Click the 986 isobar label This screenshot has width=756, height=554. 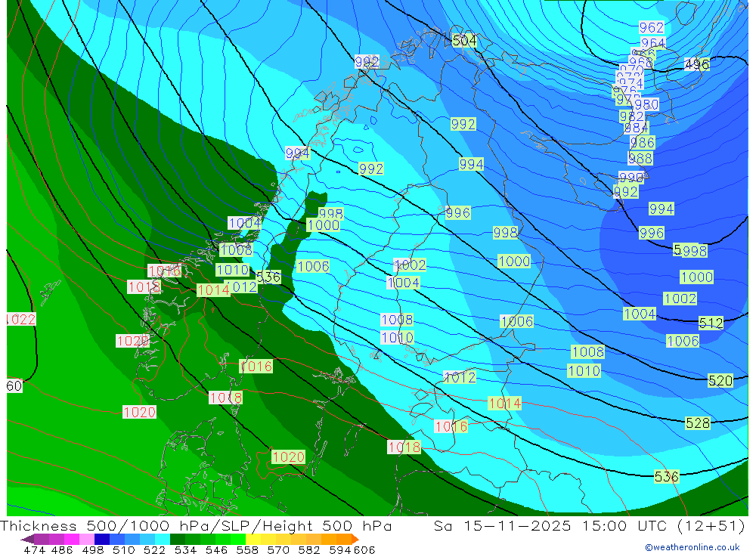tap(642, 143)
